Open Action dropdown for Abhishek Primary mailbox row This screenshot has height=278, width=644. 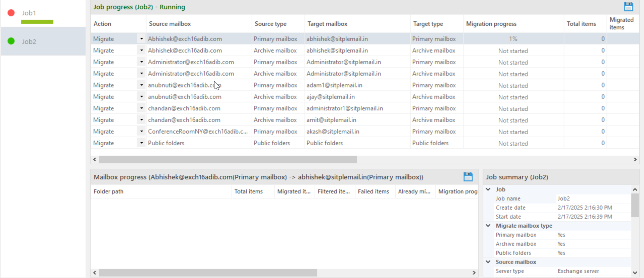[x=142, y=39]
